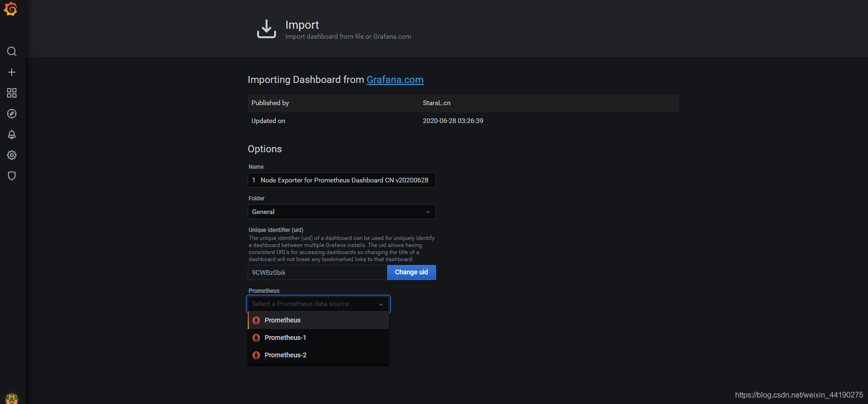The image size is (868, 404).
Task: Click the dashboard Name input field
Action: pyautogui.click(x=342, y=180)
